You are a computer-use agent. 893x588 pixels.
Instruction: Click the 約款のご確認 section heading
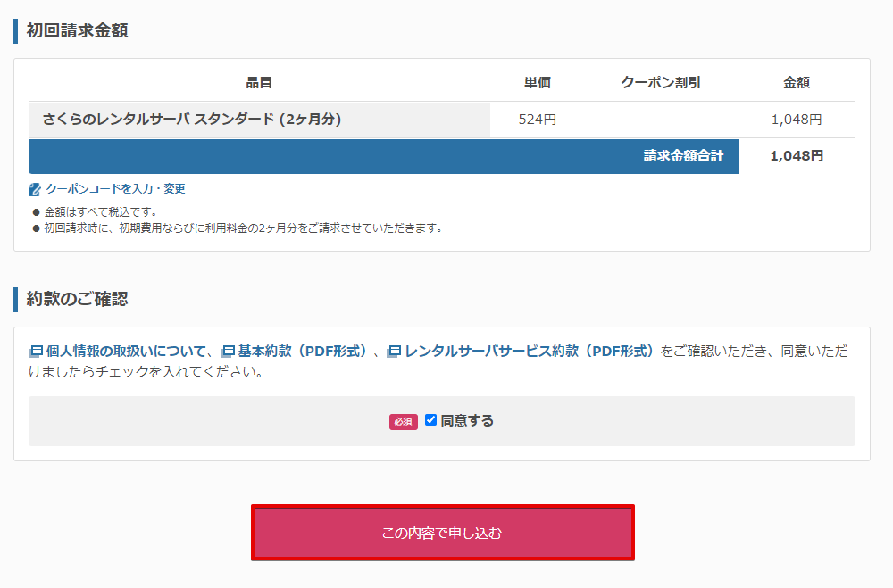click(x=77, y=300)
